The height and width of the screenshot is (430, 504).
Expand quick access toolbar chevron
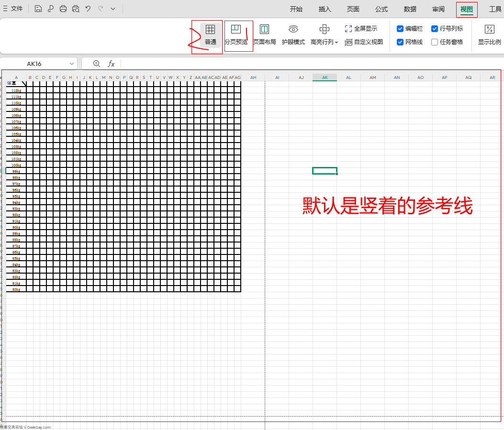pyautogui.click(x=113, y=9)
